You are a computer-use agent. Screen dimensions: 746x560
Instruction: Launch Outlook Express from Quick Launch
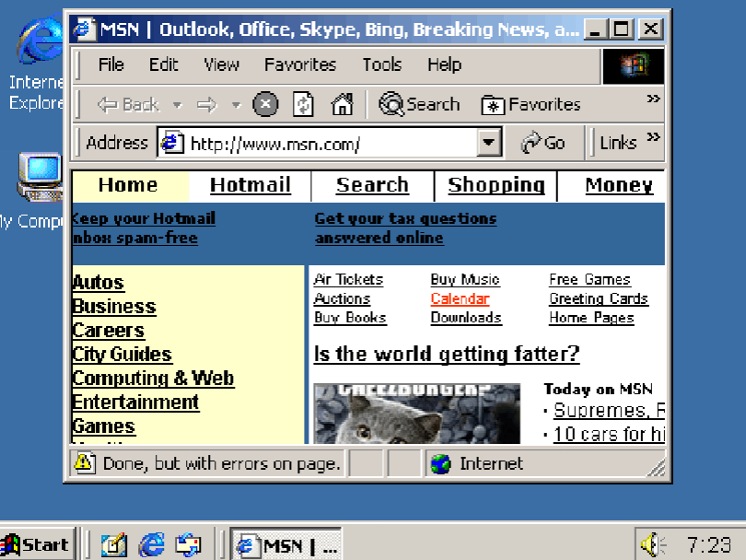click(189, 544)
